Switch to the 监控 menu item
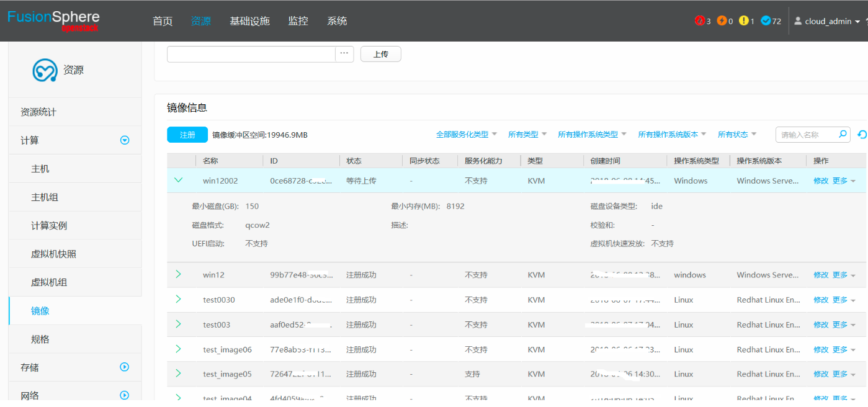868x407 pixels. tap(298, 20)
